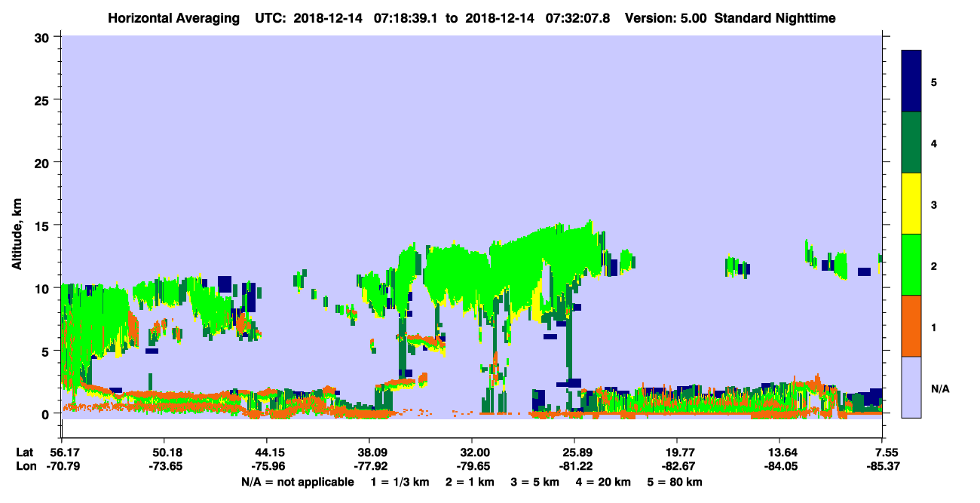Image resolution: width=980 pixels, height=503 pixels.
Task: Click longitude value -84.05
Action: click(x=780, y=466)
